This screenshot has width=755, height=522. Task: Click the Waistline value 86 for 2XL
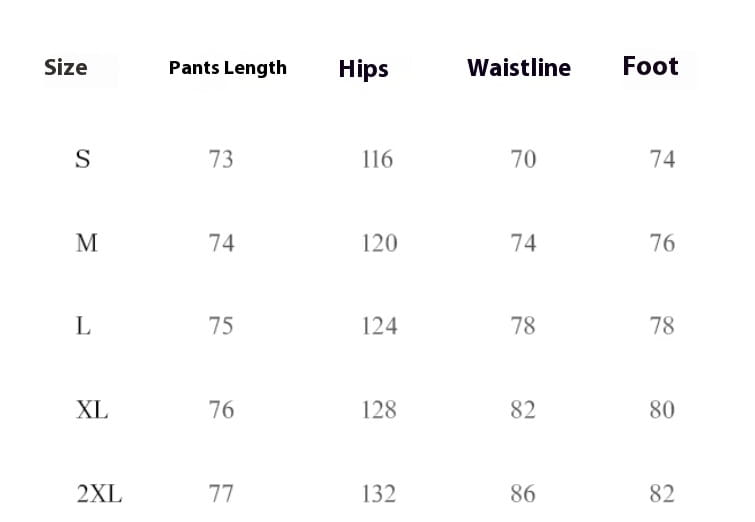tap(523, 494)
